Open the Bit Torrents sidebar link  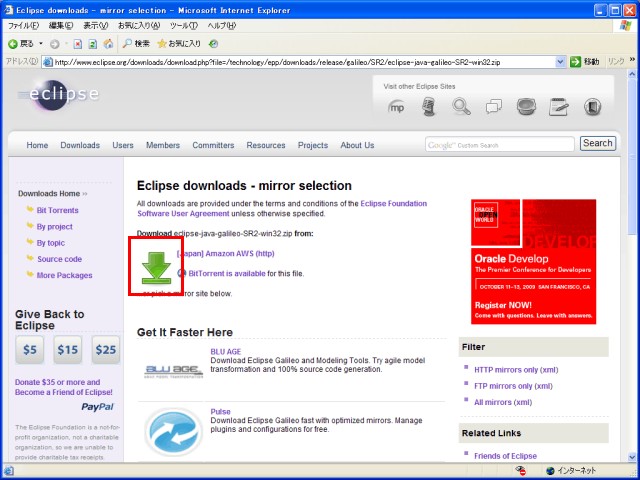click(58, 210)
